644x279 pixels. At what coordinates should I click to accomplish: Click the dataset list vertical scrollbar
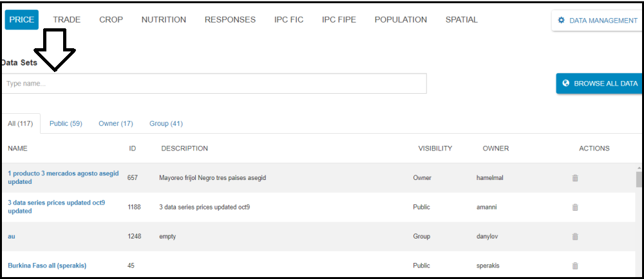point(638,219)
